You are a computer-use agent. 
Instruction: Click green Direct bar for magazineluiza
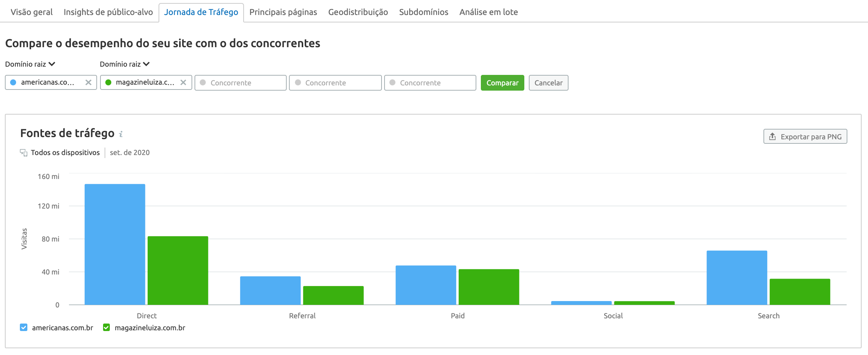178,270
